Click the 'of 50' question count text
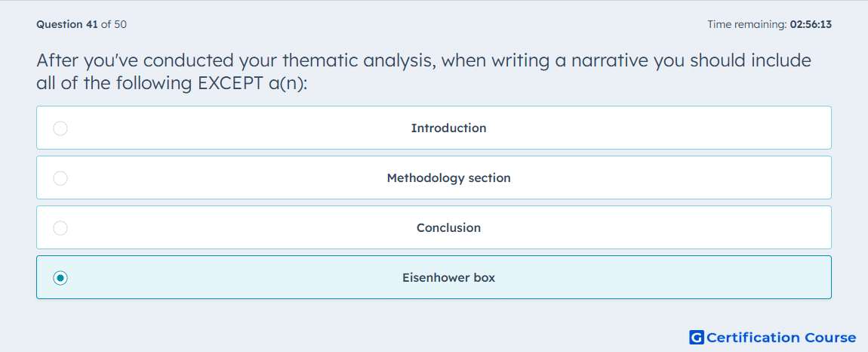Image resolution: width=868 pixels, height=352 pixels. click(x=113, y=24)
